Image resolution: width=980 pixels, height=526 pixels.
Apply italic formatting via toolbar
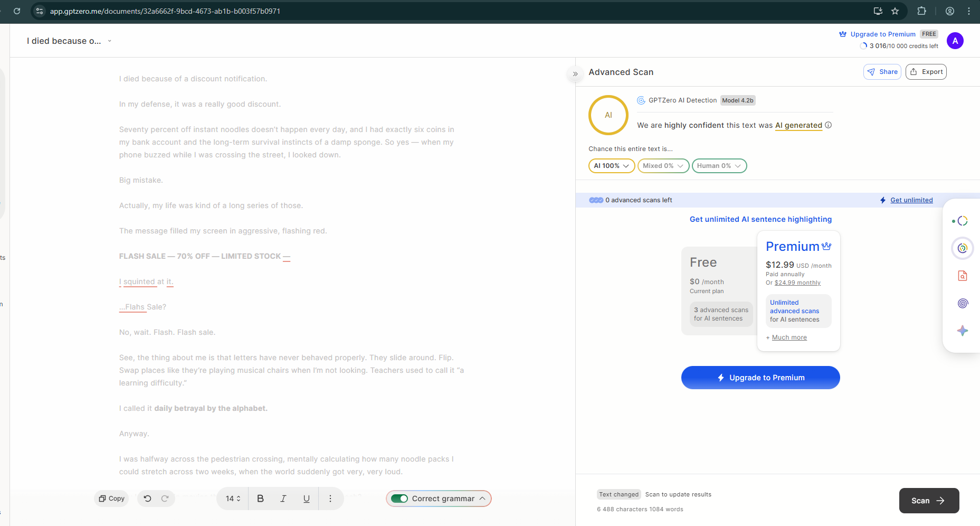[x=283, y=499]
